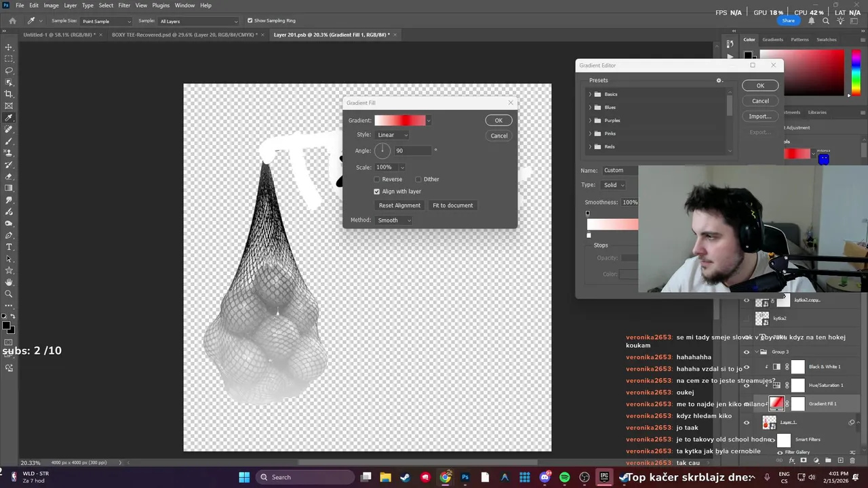Click the Home icon in options bar
The height and width of the screenshot is (488, 868).
[x=12, y=21]
